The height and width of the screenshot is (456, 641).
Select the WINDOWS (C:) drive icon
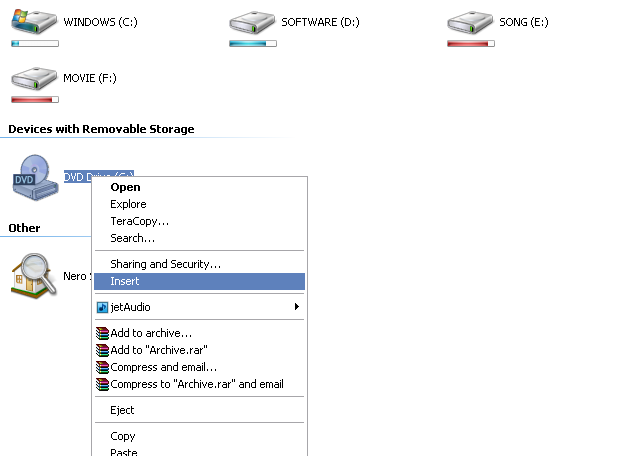(x=34, y=22)
